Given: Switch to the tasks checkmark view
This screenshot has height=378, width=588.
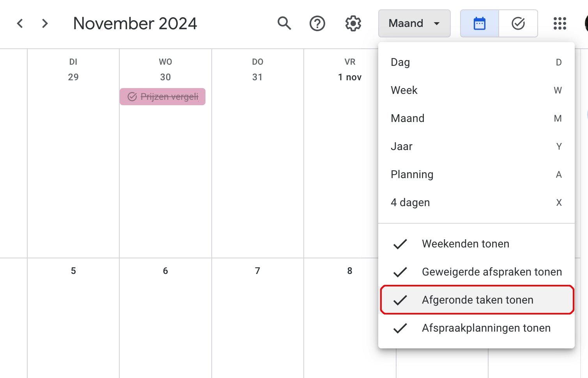Looking at the screenshot, I should pos(518,23).
